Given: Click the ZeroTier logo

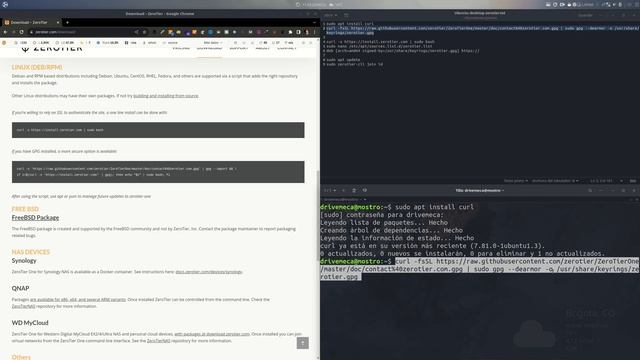Looking at the screenshot, I should point(52,49).
